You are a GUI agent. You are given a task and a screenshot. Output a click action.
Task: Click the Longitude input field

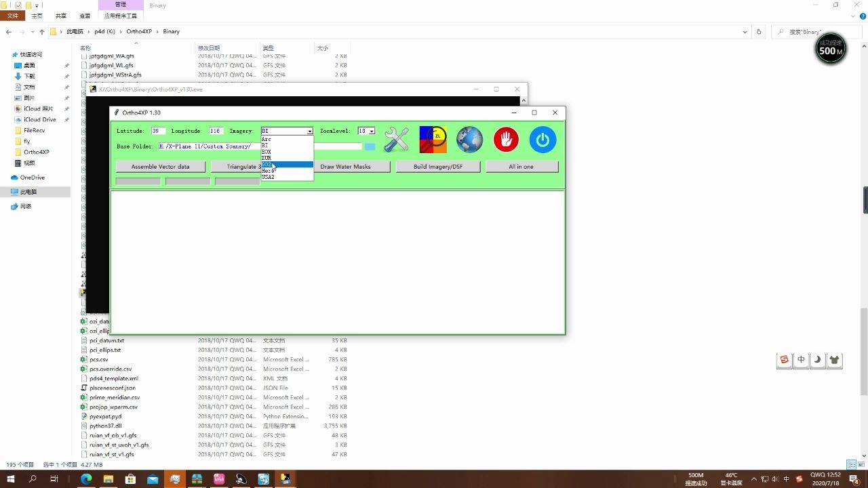coord(216,131)
